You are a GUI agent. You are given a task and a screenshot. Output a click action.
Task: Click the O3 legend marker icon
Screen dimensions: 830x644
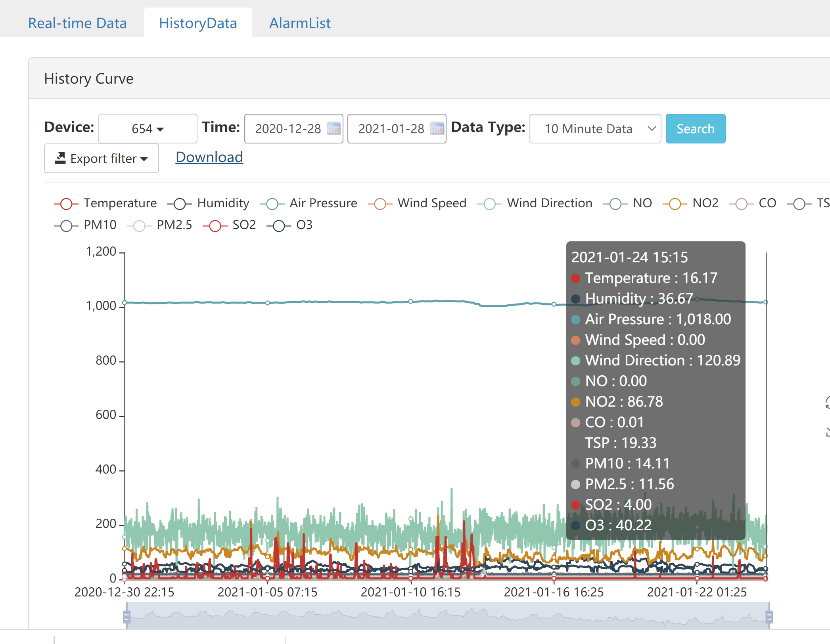[279, 225]
